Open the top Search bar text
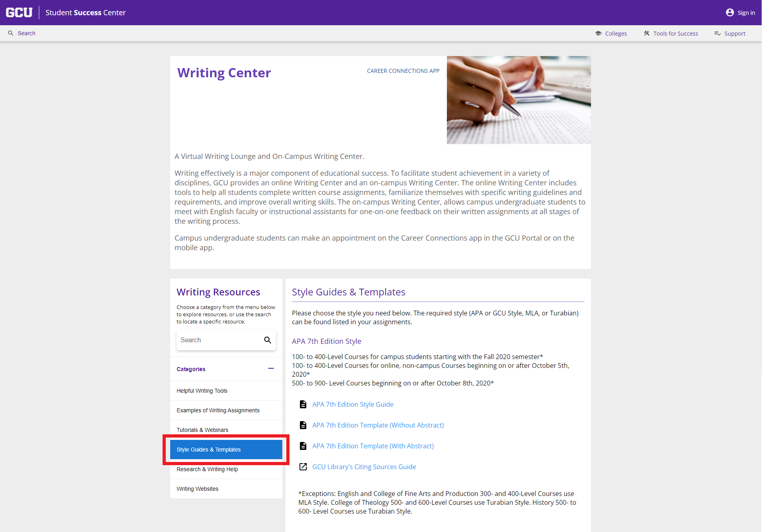 [x=26, y=33]
